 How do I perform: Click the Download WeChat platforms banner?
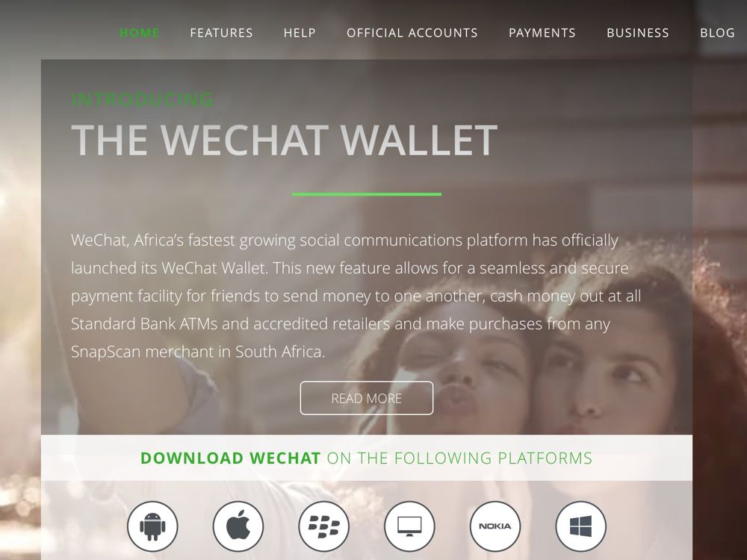pyautogui.click(x=366, y=458)
